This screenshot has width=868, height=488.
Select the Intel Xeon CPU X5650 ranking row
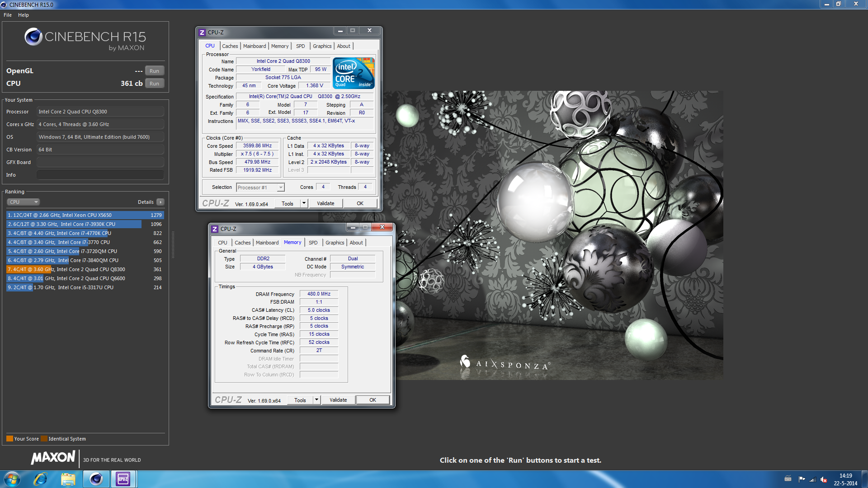click(85, 215)
